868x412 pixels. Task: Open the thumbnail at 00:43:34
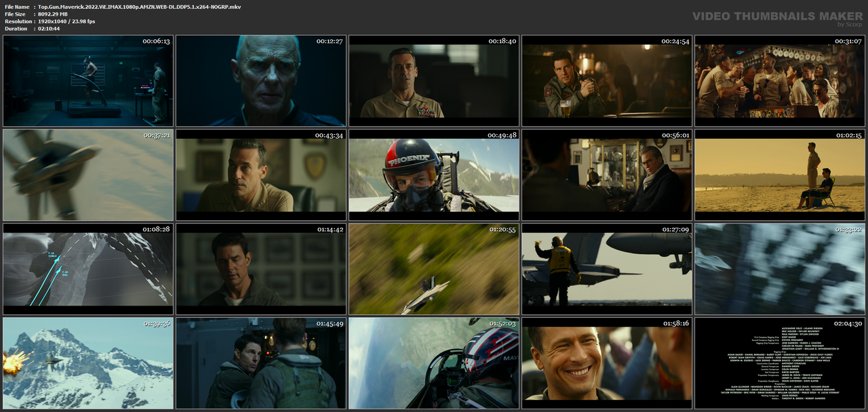tap(261, 175)
